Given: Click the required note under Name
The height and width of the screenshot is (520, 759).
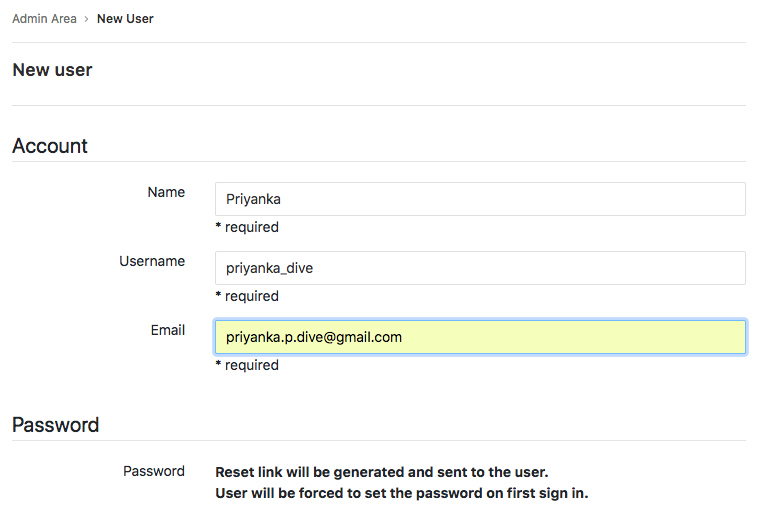Looking at the screenshot, I should click(x=247, y=227).
